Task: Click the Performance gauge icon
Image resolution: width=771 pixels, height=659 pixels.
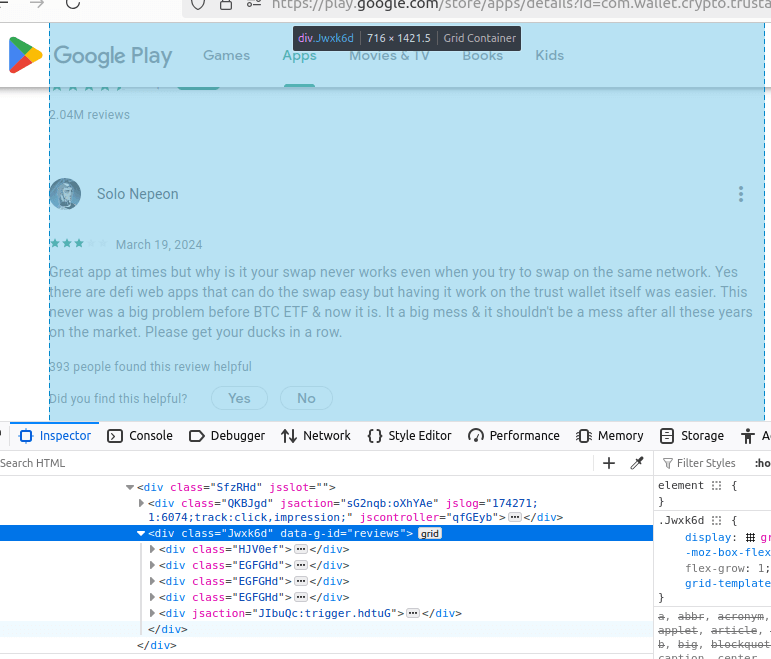Action: click(x=475, y=436)
